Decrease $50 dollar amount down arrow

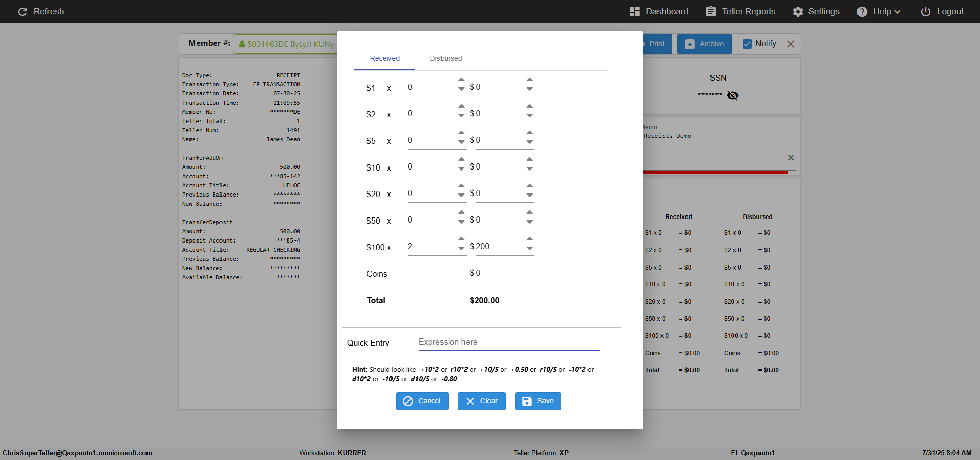[x=530, y=222]
